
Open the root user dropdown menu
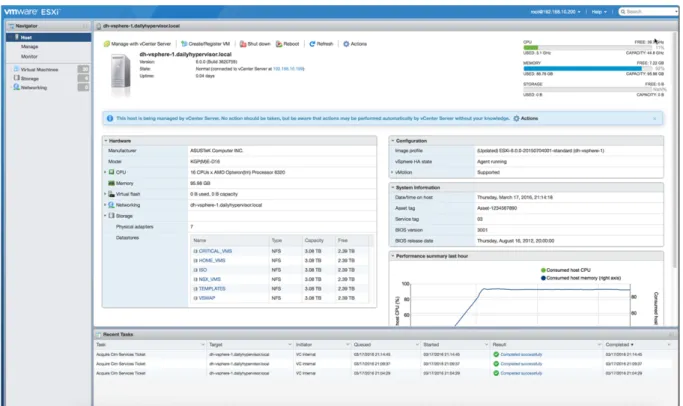click(555, 12)
